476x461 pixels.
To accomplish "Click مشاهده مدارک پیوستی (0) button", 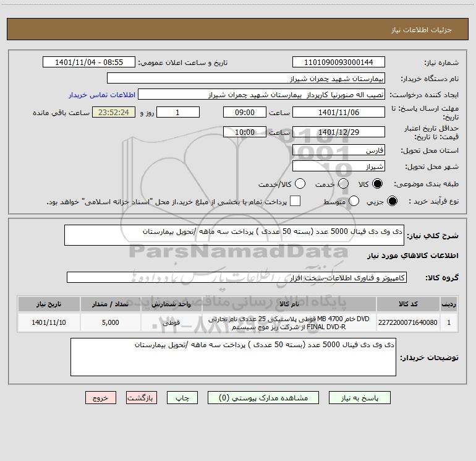I will [263, 398].
